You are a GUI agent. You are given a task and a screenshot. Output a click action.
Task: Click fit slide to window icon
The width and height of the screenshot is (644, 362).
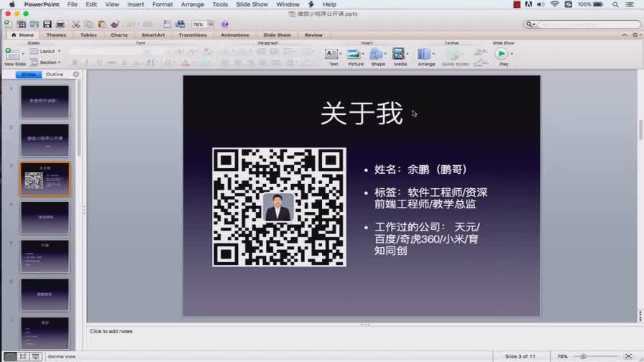point(628,356)
